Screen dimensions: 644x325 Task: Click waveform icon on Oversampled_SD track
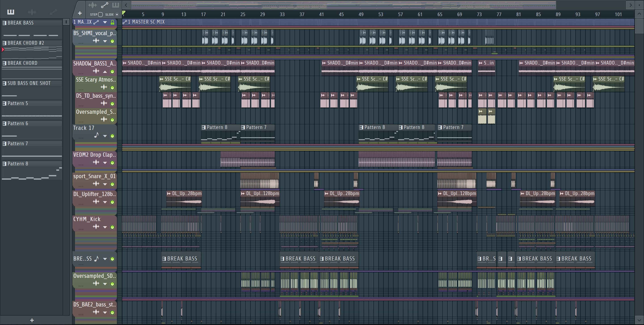[x=96, y=283]
